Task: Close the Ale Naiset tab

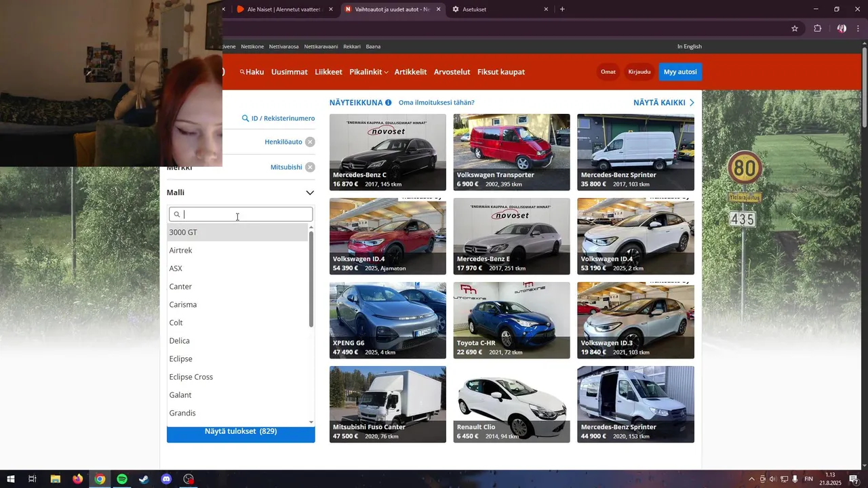Action: [330, 9]
